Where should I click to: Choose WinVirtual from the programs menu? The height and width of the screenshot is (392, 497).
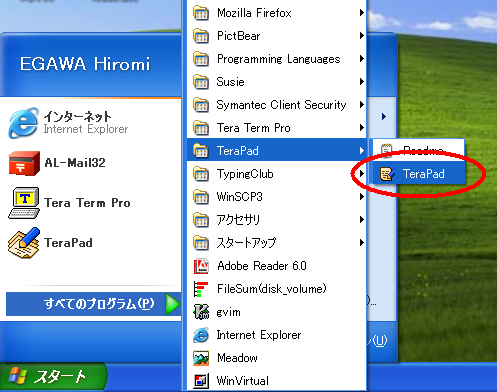277,381
